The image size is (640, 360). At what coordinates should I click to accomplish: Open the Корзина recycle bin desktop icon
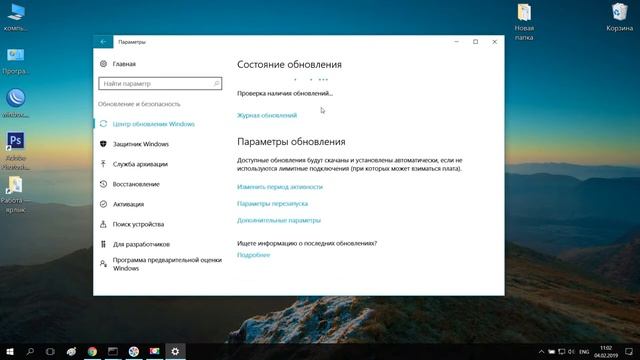619,18
